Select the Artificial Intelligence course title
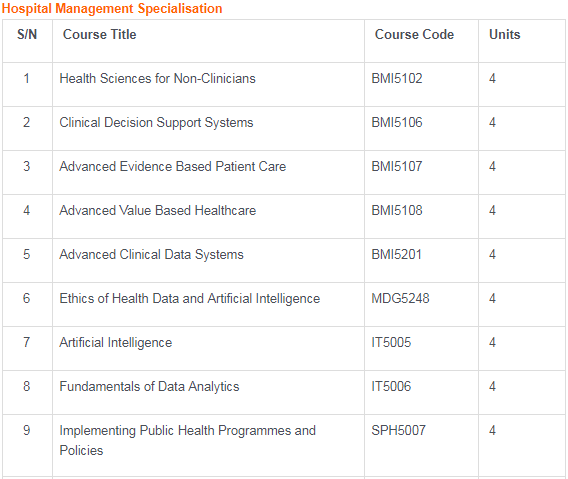568x479 pixels. click(116, 343)
